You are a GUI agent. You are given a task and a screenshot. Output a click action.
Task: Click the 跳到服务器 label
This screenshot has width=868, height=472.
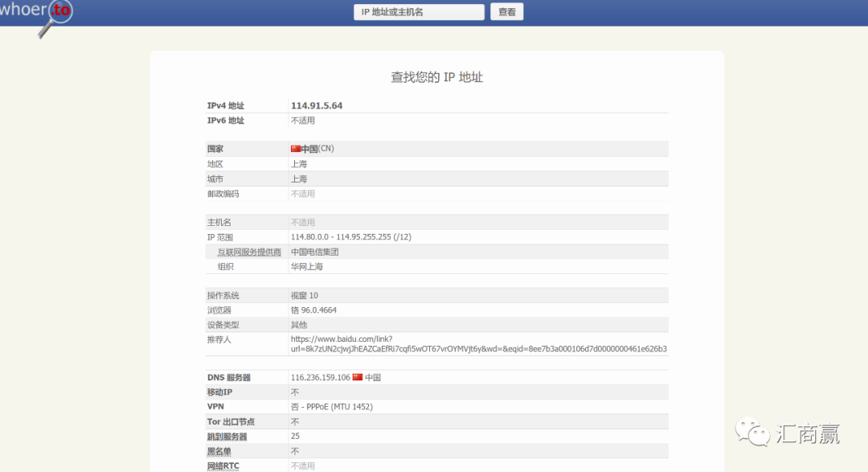(x=227, y=437)
